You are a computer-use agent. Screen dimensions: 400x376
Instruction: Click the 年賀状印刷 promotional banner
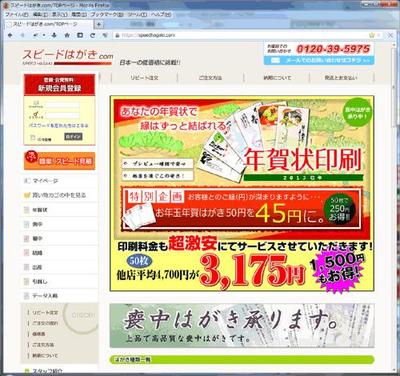coord(242,193)
